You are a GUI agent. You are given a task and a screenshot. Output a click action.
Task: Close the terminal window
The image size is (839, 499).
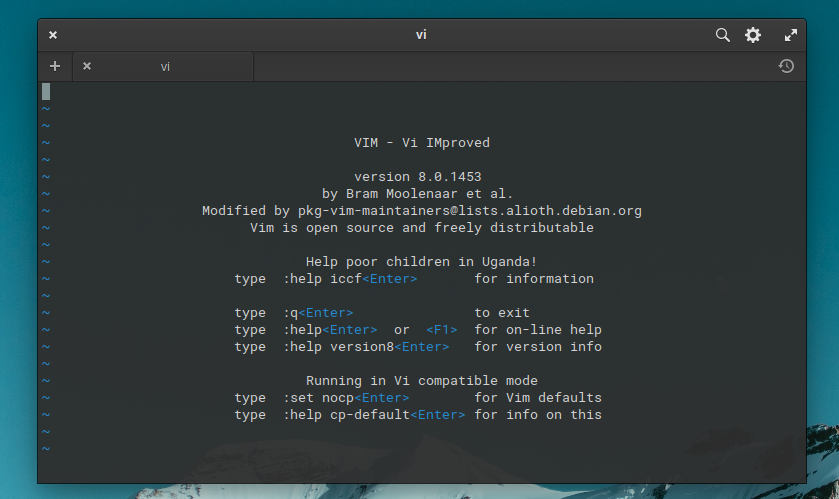(52, 35)
